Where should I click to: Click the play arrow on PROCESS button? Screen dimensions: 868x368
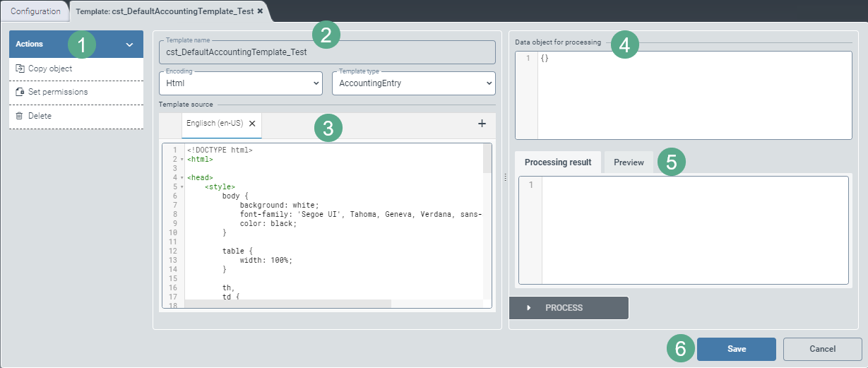click(x=529, y=308)
